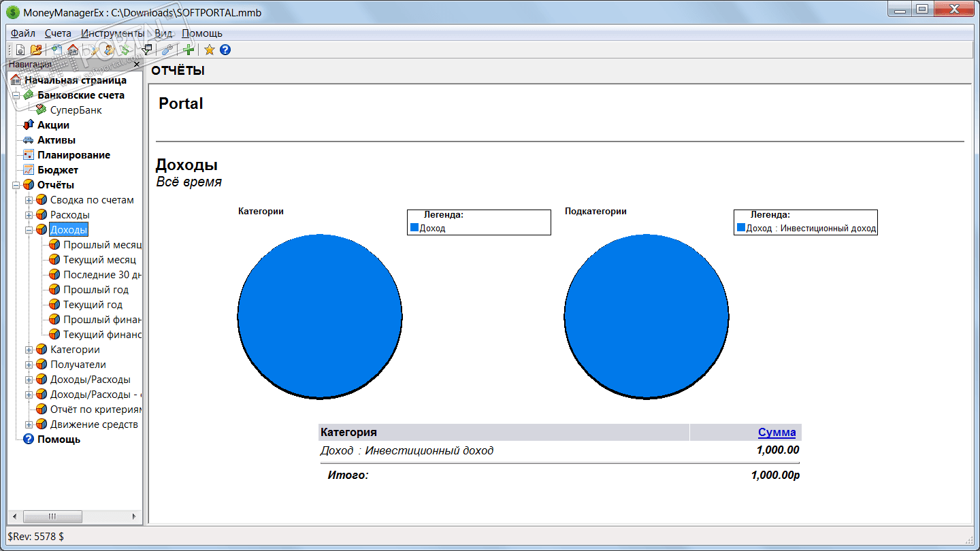
Task: Open the Инструменты menu
Action: [112, 33]
